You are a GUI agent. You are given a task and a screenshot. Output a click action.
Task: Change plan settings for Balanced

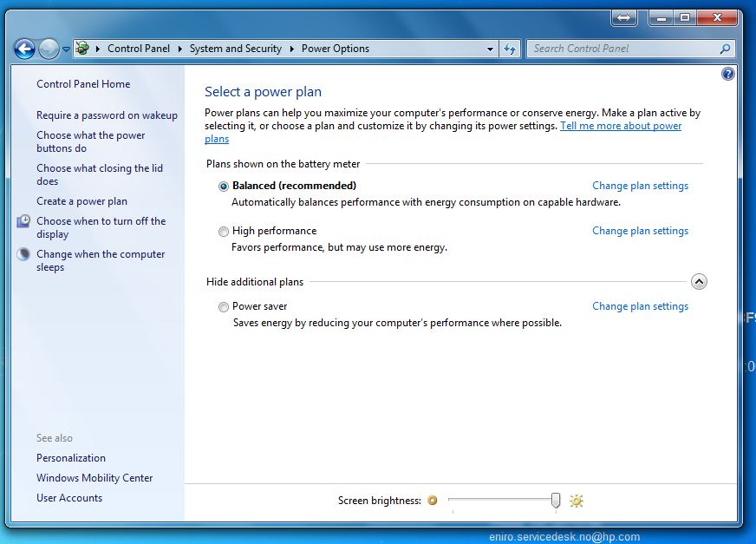point(641,186)
